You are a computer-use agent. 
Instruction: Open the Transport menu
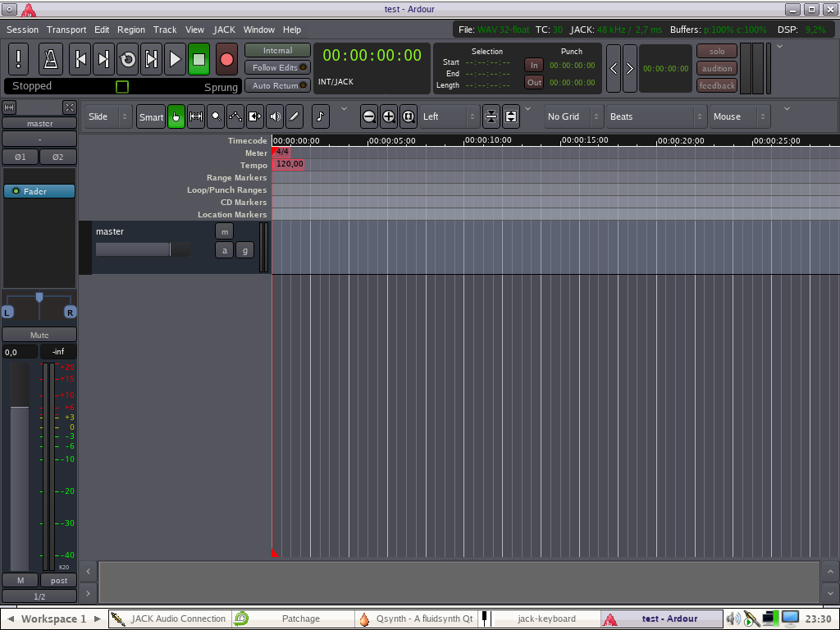pos(66,30)
